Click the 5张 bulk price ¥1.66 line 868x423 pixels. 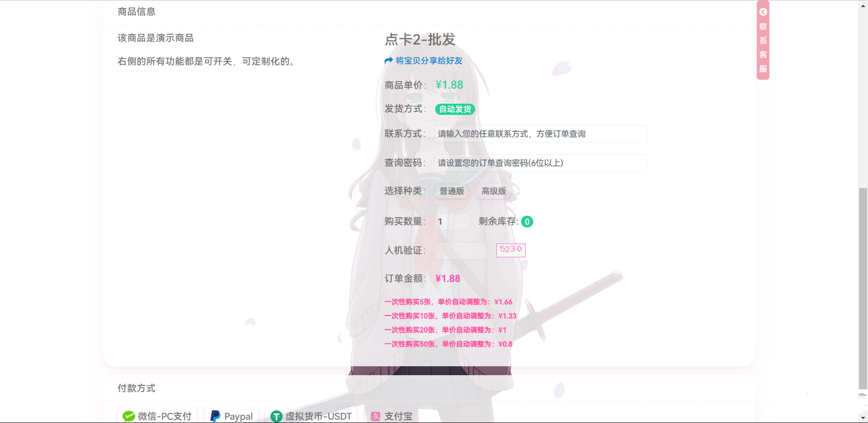pyautogui.click(x=448, y=302)
